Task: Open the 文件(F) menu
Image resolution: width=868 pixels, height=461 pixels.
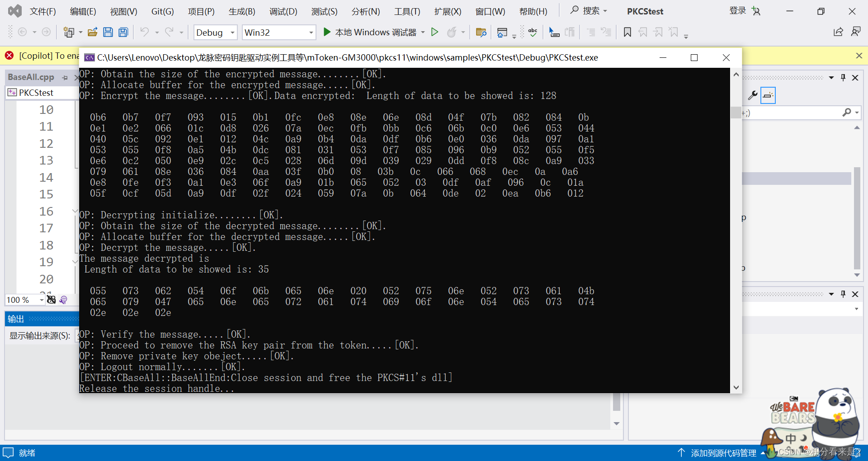Action: click(x=43, y=11)
